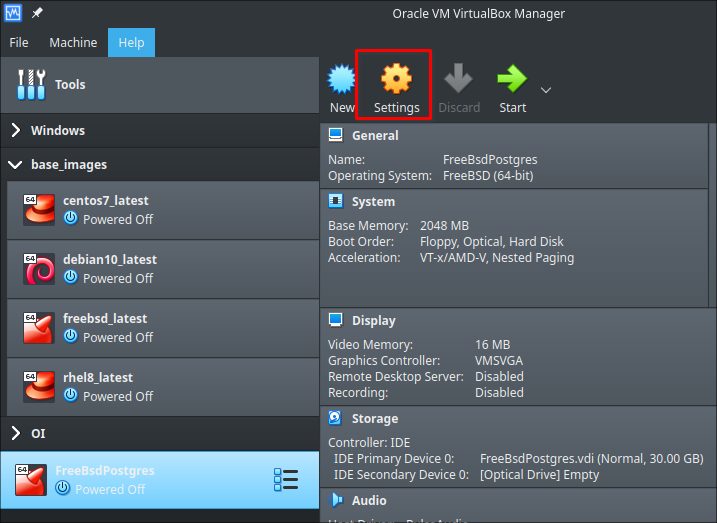Viewport: 717px width, 523px height.
Task: Collapse the base_images group
Action: pos(16,165)
